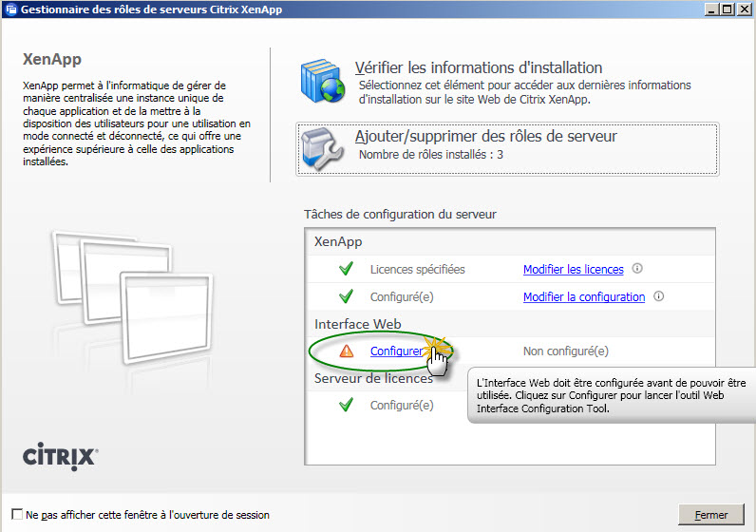The image size is (756, 532).
Task: Click the XenApp section heading in task list
Action: coord(338,241)
